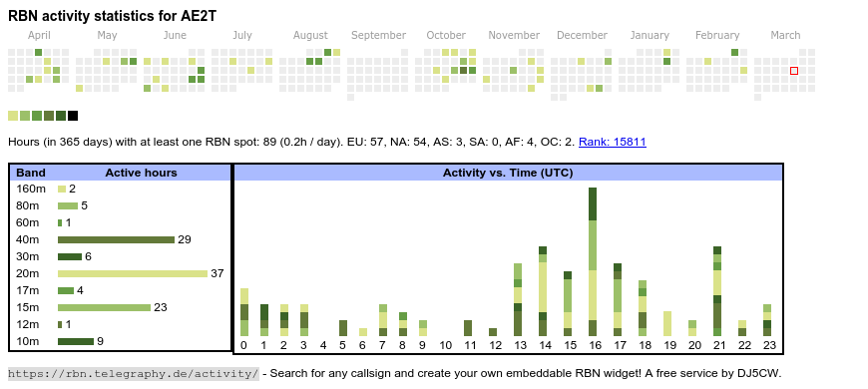Select the black legend swatch
This screenshot has width=868, height=389.
73,116
